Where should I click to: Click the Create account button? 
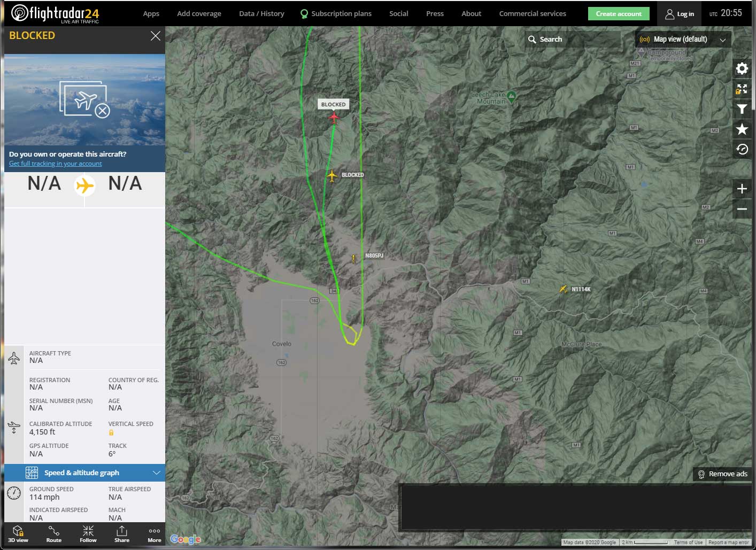point(619,14)
